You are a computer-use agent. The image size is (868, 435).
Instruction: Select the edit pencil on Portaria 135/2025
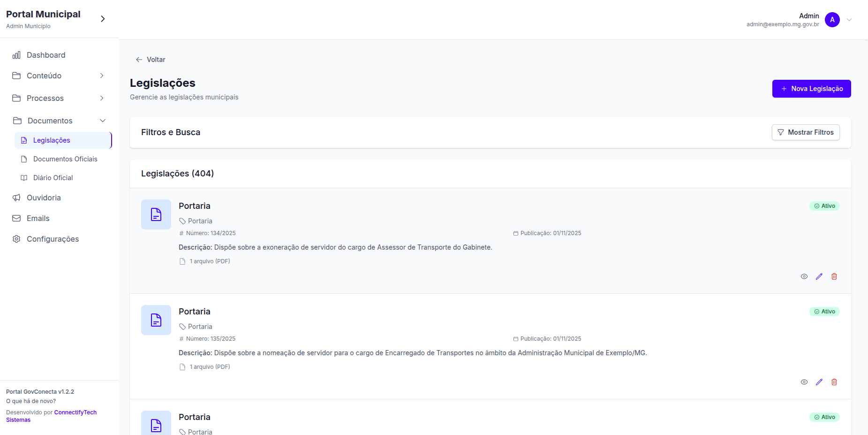click(x=819, y=382)
